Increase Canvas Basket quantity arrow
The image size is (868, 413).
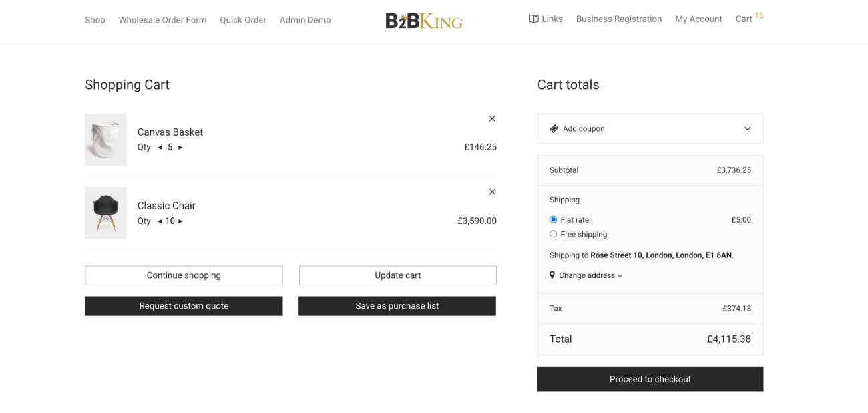pyautogui.click(x=180, y=147)
